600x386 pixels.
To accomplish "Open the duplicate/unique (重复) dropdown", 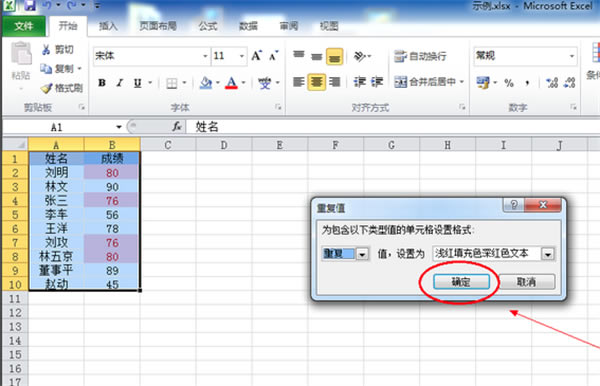I will coord(362,254).
